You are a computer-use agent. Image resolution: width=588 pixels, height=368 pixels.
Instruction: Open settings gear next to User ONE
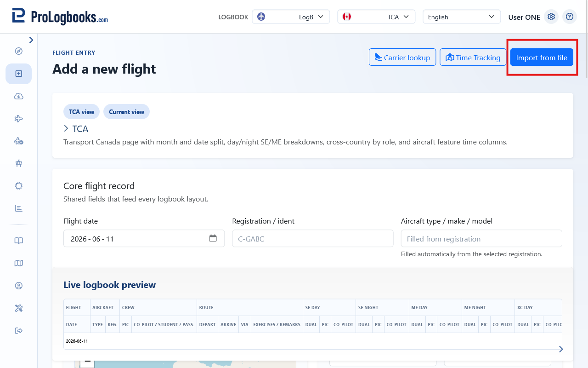coord(551,17)
